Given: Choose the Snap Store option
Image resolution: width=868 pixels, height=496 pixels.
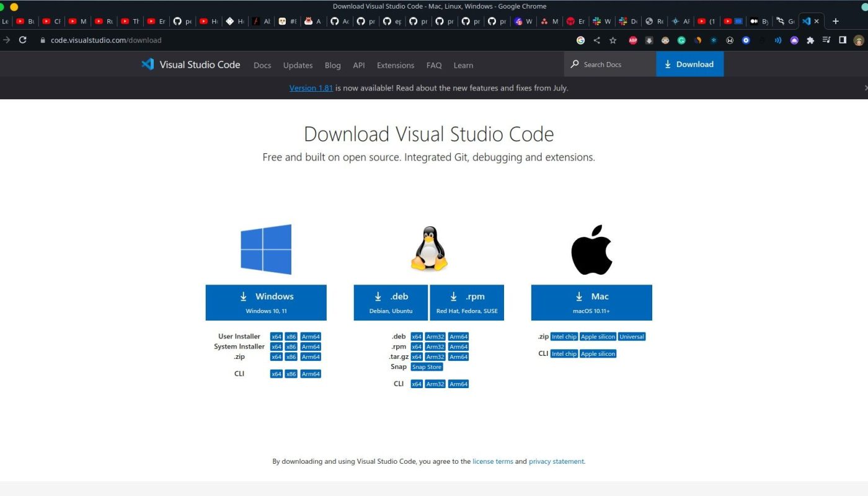Looking at the screenshot, I should [427, 366].
